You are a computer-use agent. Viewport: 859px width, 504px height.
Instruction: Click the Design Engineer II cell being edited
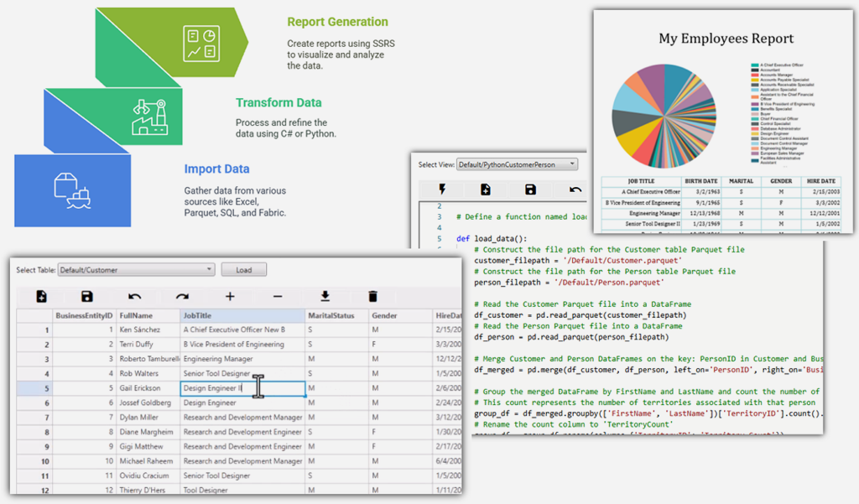pos(242,388)
